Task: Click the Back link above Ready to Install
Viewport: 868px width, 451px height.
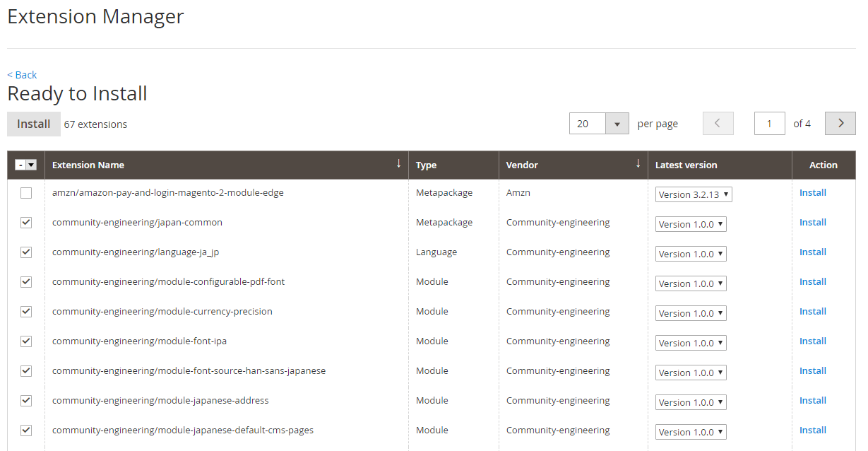Action: [x=21, y=74]
